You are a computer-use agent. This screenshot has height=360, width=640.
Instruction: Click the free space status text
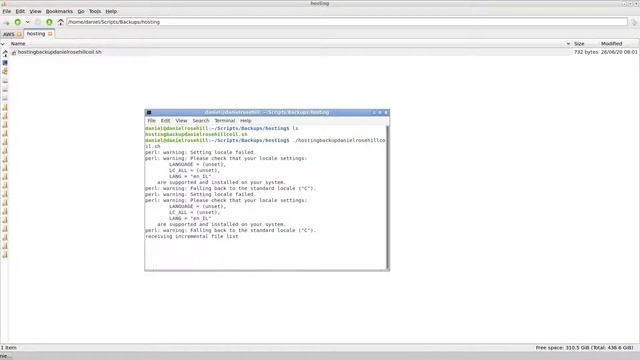pyautogui.click(x=584, y=348)
